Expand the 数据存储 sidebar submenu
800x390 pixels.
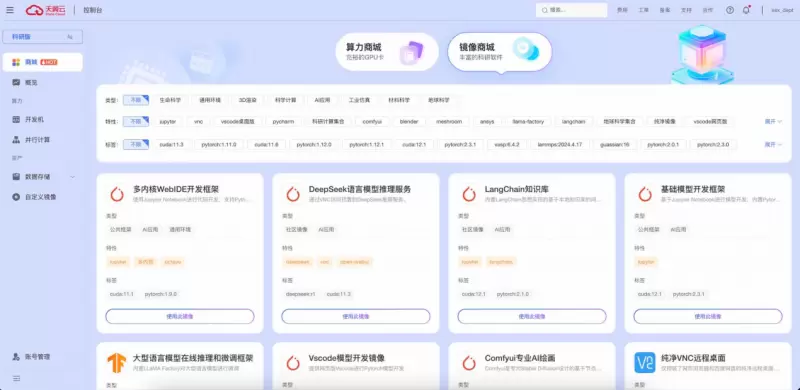(x=72, y=177)
